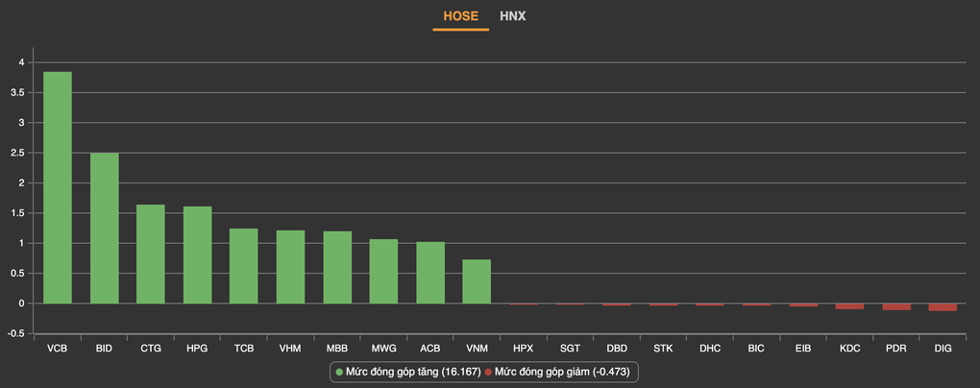Toggle the 'Mức đóng góp tăng' legend series
This screenshot has height=388, width=980.
click(408, 371)
